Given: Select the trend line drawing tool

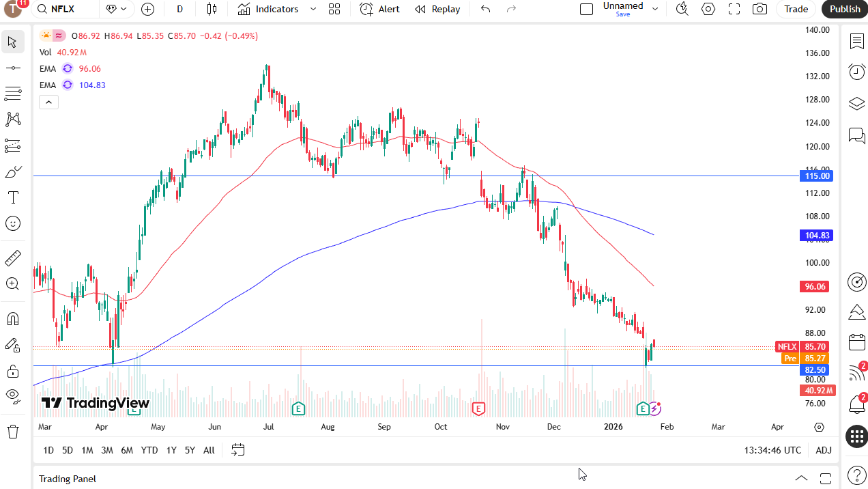Looking at the screenshot, I should pos(12,68).
